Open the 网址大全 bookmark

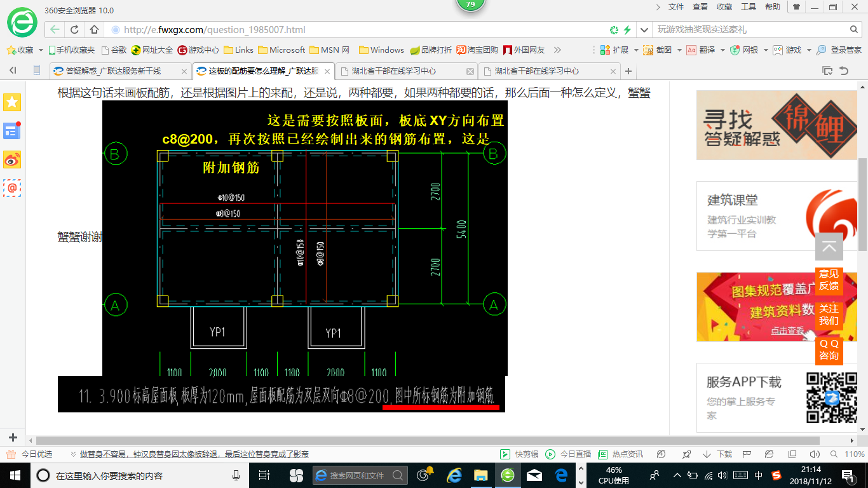click(x=152, y=50)
